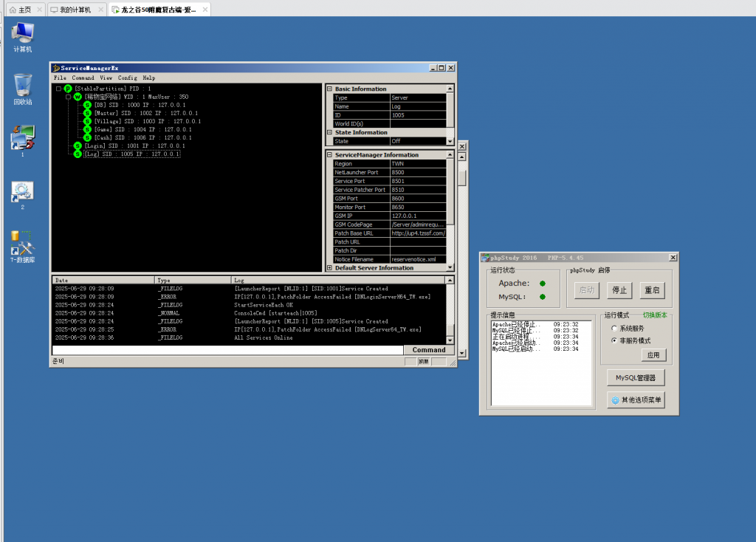Click the 应用 apply button
This screenshot has height=542, width=756.
653,355
